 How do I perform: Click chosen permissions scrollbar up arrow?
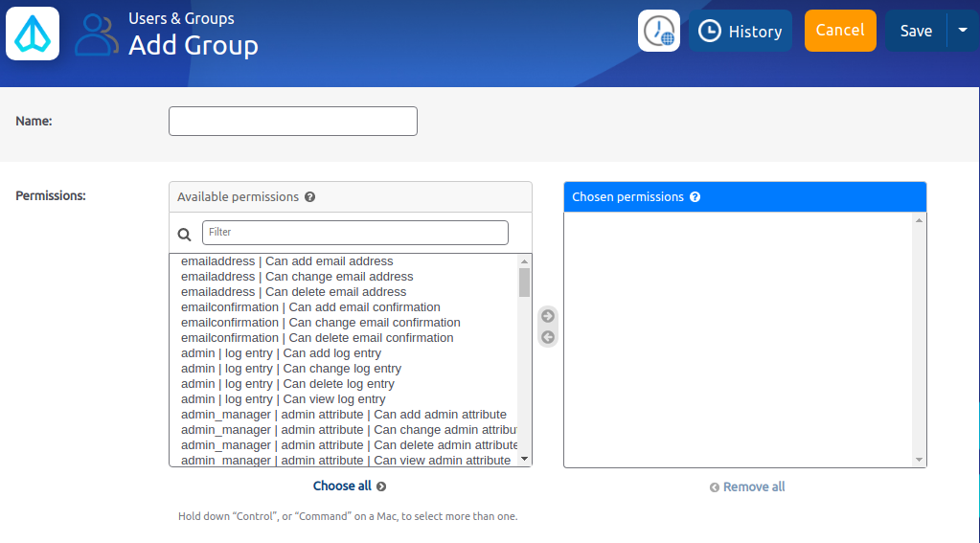[920, 220]
